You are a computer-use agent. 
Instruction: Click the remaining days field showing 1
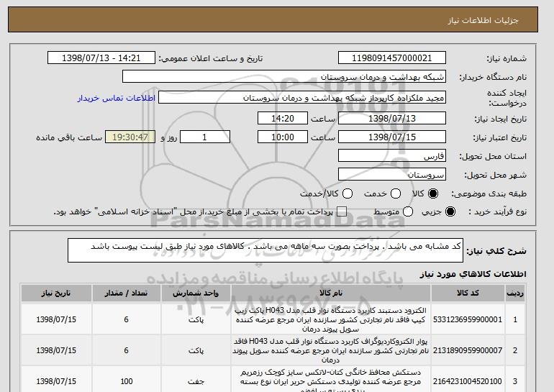tap(205, 137)
